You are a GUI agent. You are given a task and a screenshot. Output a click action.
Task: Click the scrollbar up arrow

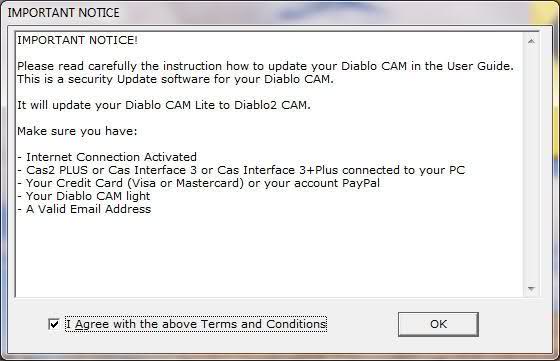[531, 41]
